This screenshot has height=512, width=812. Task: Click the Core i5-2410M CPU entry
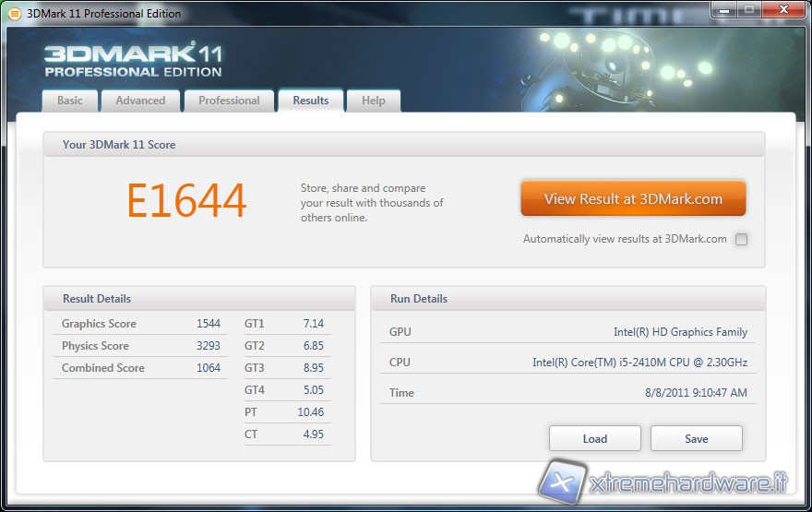(x=639, y=363)
